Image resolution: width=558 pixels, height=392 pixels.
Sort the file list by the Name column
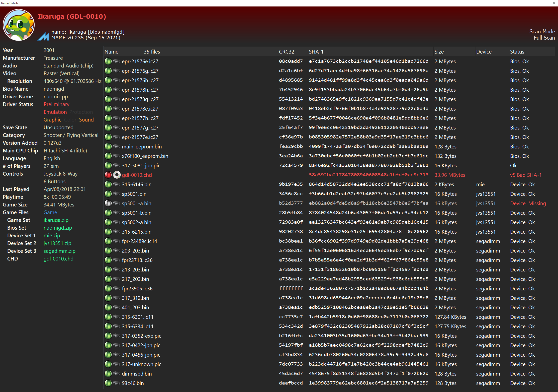(111, 52)
